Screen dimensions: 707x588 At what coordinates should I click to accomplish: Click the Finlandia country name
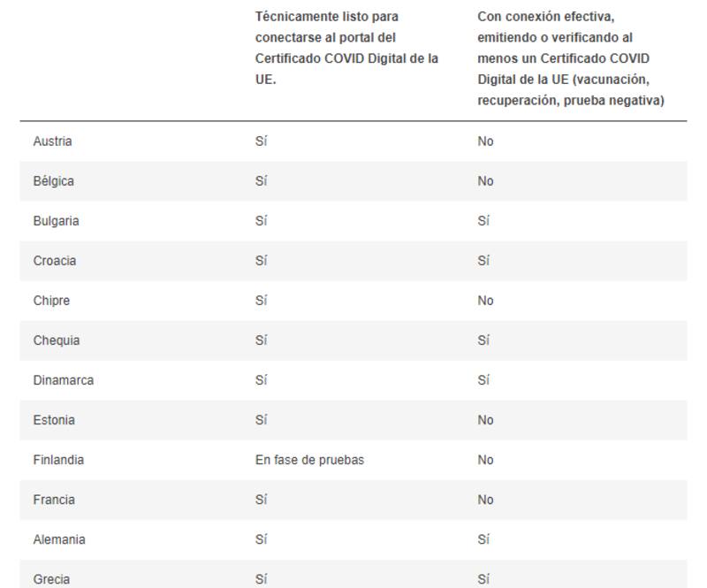coord(58,460)
